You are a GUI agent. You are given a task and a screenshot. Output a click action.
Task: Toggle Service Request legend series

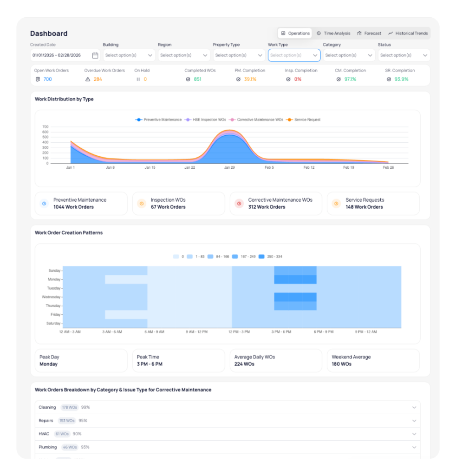tap(304, 119)
